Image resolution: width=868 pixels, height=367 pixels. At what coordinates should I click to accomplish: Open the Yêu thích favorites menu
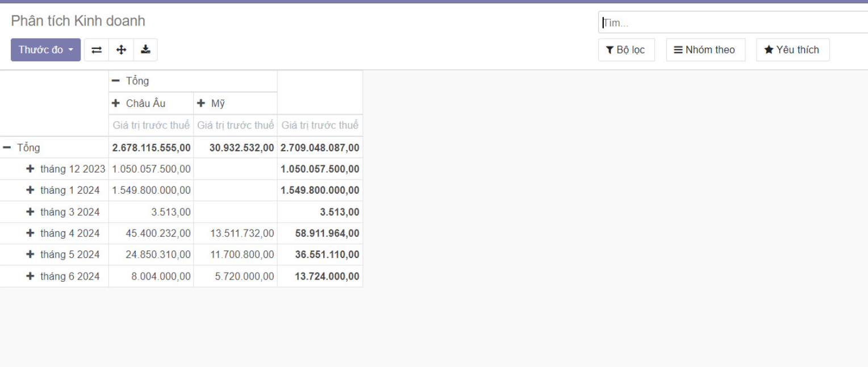point(792,50)
